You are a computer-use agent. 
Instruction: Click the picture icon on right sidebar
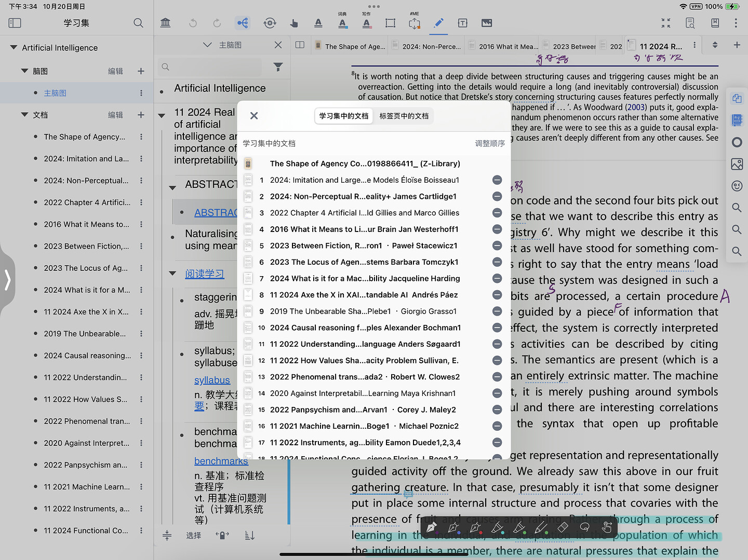(737, 164)
